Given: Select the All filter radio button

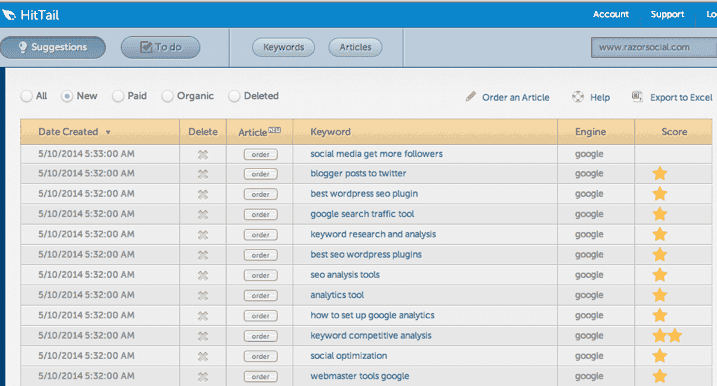Looking at the screenshot, I should click(x=27, y=96).
